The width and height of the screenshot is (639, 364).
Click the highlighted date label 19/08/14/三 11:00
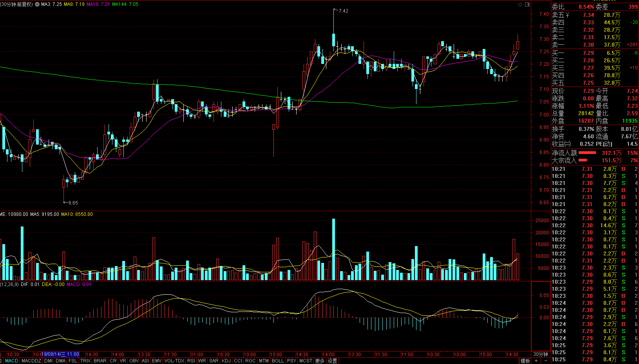pos(60,354)
